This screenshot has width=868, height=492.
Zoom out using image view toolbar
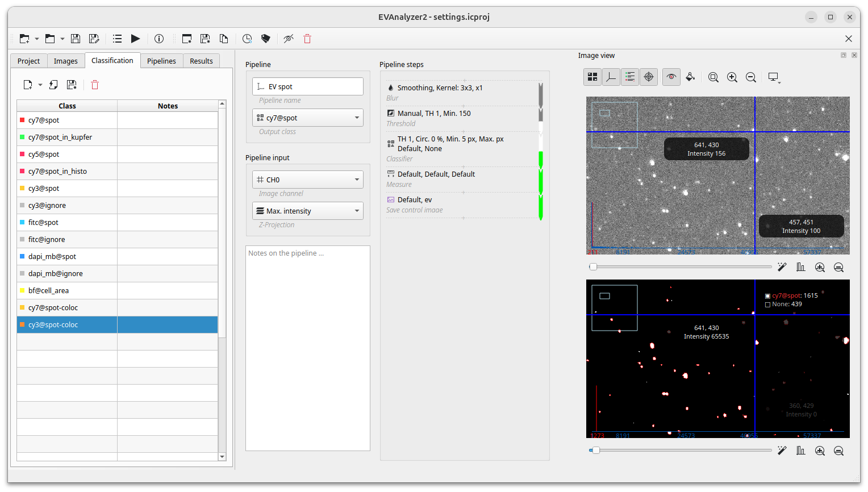[751, 77]
